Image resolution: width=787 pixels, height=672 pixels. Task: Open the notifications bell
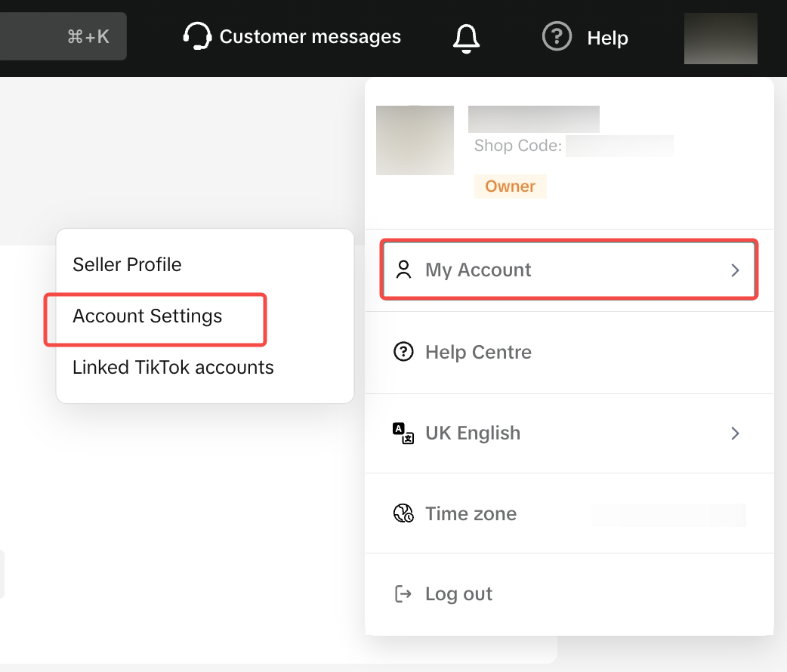(x=466, y=37)
